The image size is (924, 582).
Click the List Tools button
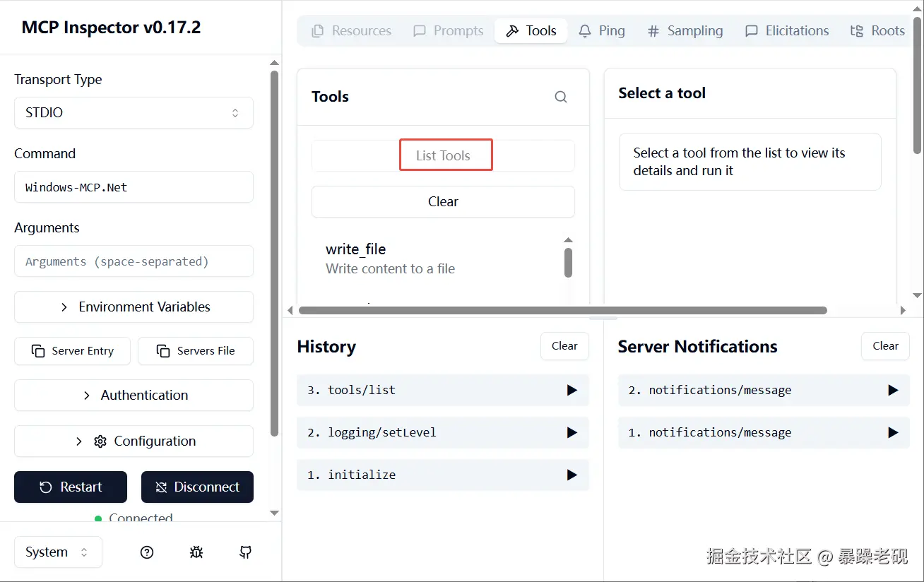point(443,156)
